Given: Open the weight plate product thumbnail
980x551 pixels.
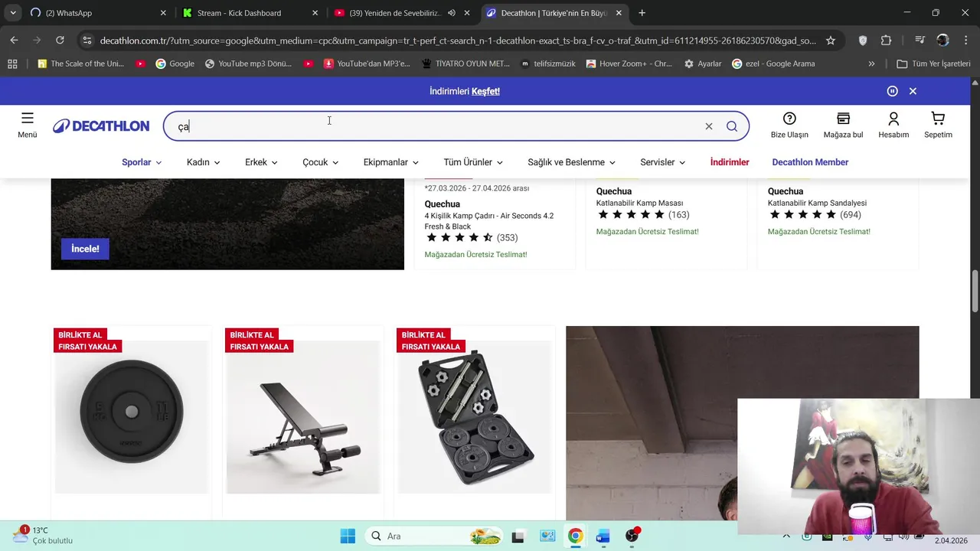Looking at the screenshot, I should [x=132, y=417].
